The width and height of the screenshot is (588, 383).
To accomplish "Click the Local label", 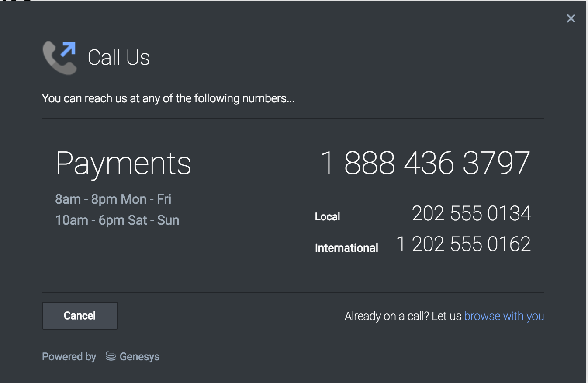I will (x=327, y=217).
